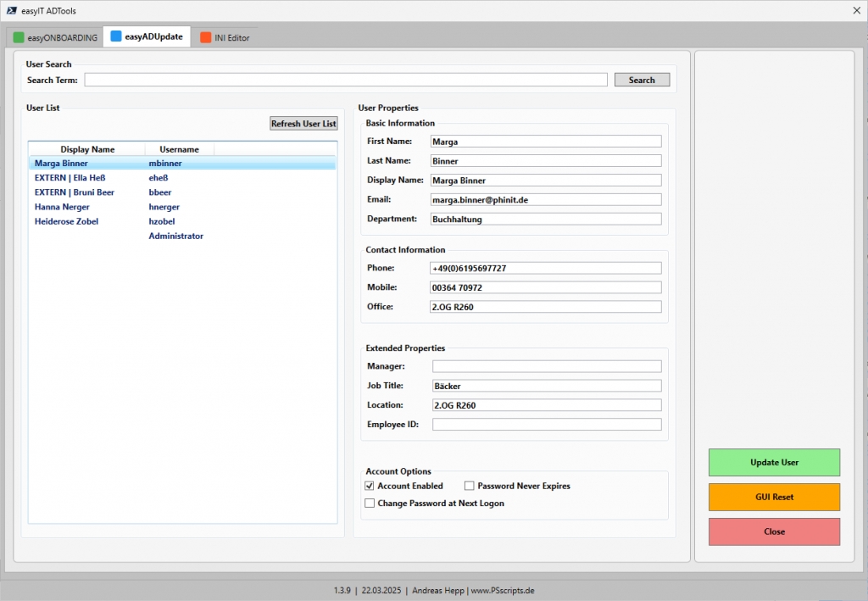The height and width of the screenshot is (601, 868).
Task: Select Hanna Nerger in the user list
Action: coord(62,207)
